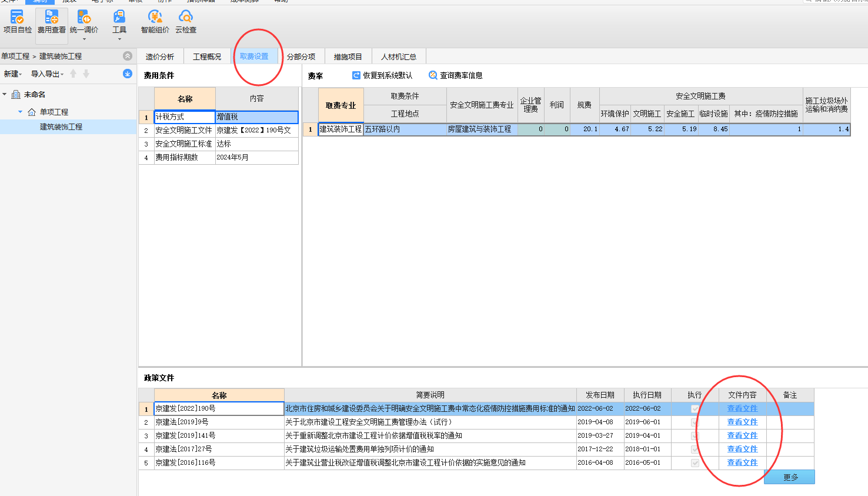Open 查看文件 link for 京建法[2019]9号
The width and height of the screenshot is (868, 496).
(x=742, y=422)
